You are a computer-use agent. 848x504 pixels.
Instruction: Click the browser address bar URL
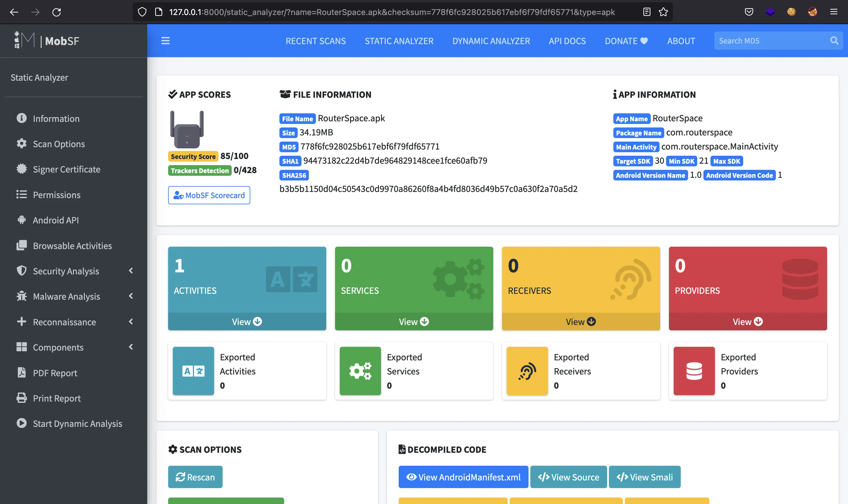tap(392, 12)
